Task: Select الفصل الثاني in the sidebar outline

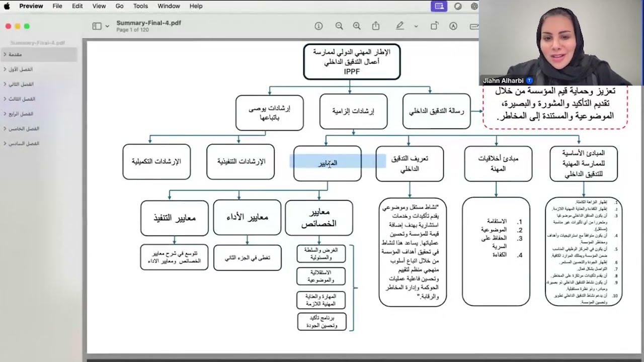Action: (x=21, y=84)
